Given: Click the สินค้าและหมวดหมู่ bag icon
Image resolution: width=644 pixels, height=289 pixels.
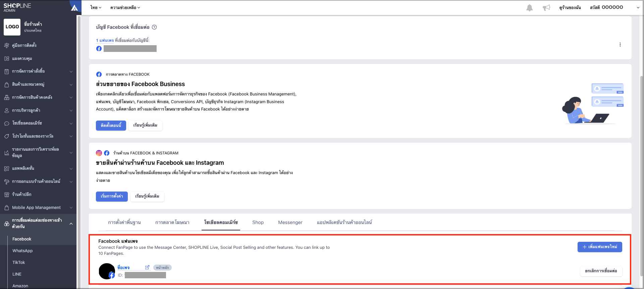Looking at the screenshot, I should click(x=6, y=84).
